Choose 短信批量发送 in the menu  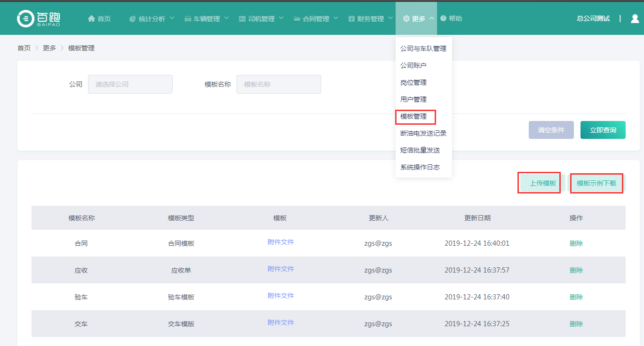pyautogui.click(x=420, y=150)
